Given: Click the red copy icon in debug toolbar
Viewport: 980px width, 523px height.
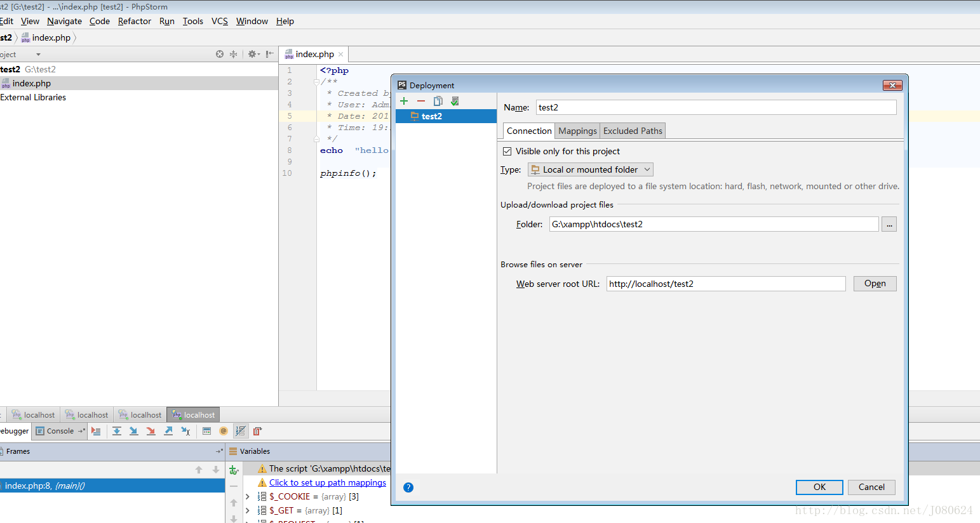Looking at the screenshot, I should pos(257,431).
